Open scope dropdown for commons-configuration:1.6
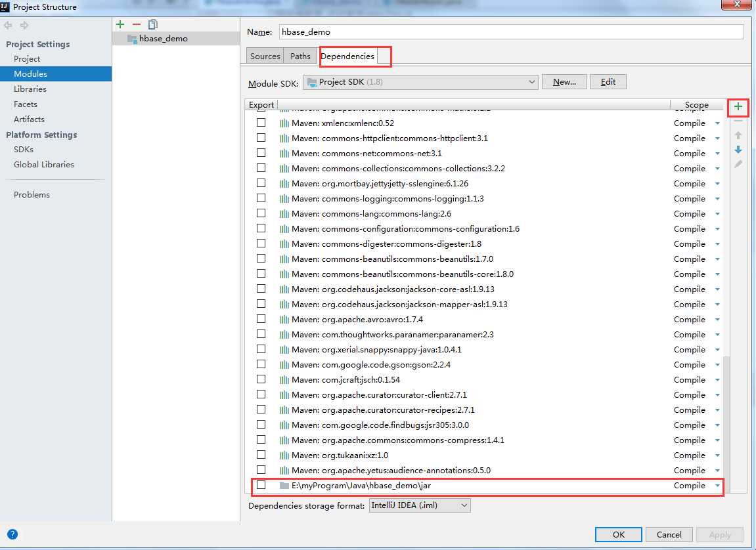Image resolution: width=756 pixels, height=550 pixels. [717, 229]
